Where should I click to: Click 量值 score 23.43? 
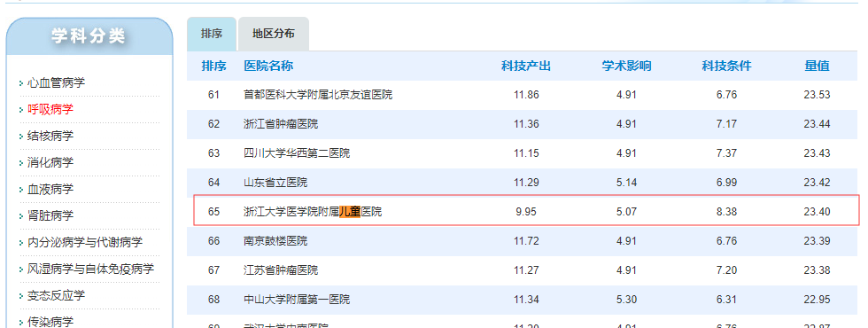[x=817, y=153]
